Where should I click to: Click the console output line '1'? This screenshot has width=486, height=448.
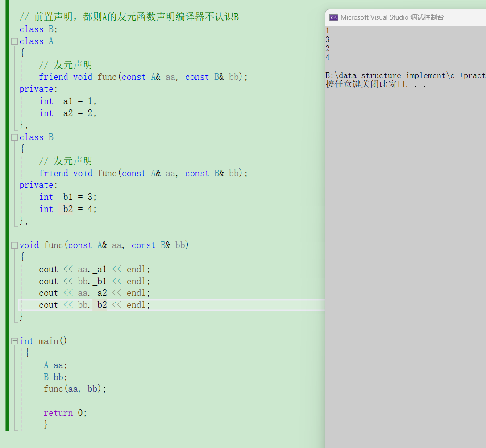[328, 31]
